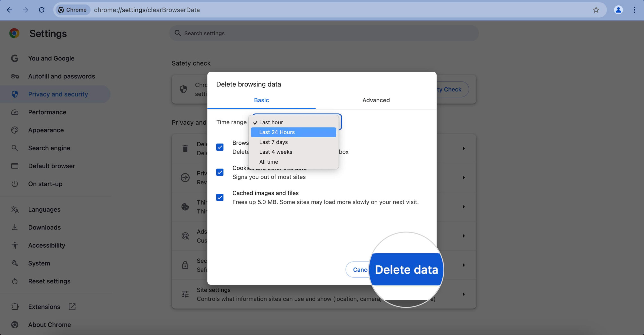Click the Performance icon in sidebar

(x=14, y=112)
